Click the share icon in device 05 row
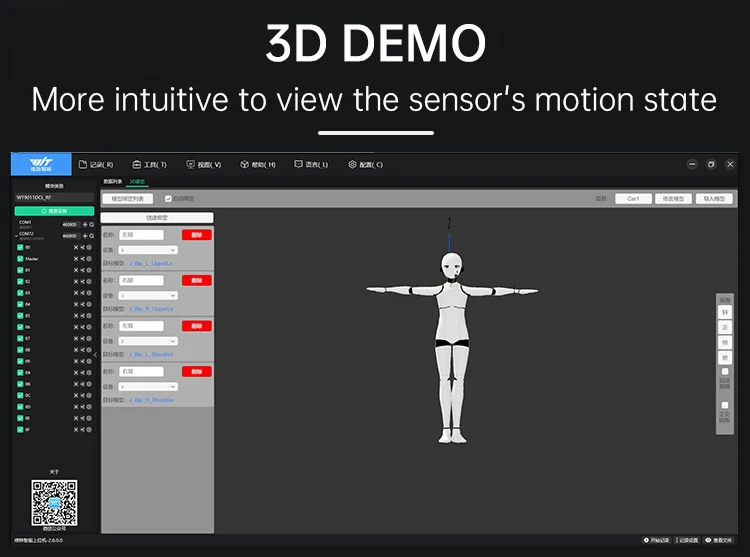 tap(82, 316)
